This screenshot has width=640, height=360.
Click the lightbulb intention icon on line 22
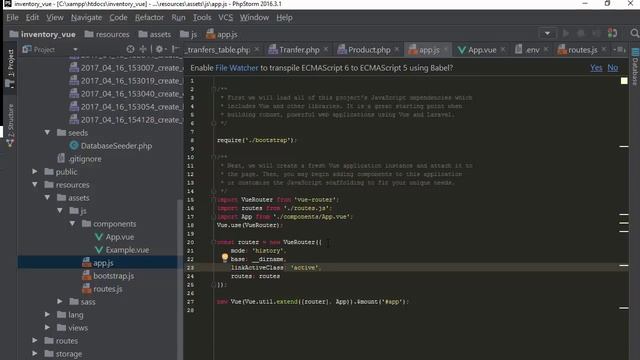[225, 257]
